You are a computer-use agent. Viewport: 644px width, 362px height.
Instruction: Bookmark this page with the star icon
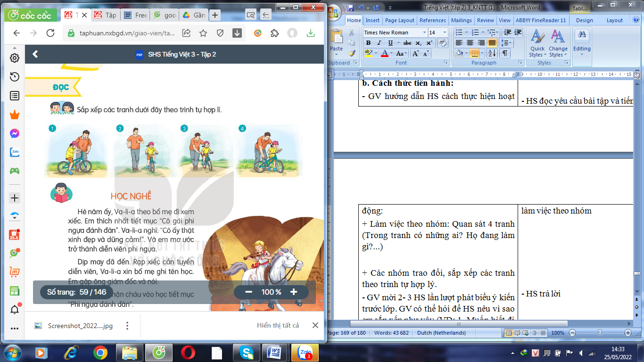pos(203,33)
